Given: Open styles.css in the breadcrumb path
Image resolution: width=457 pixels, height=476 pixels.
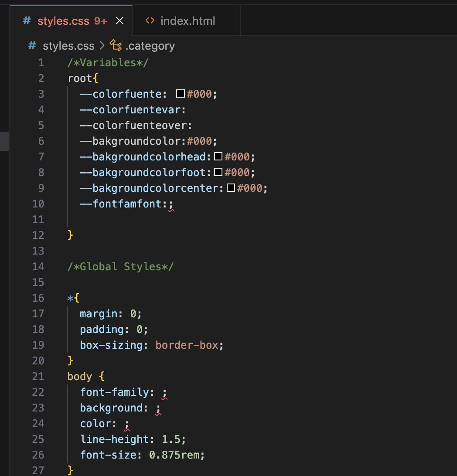Looking at the screenshot, I should (x=68, y=46).
